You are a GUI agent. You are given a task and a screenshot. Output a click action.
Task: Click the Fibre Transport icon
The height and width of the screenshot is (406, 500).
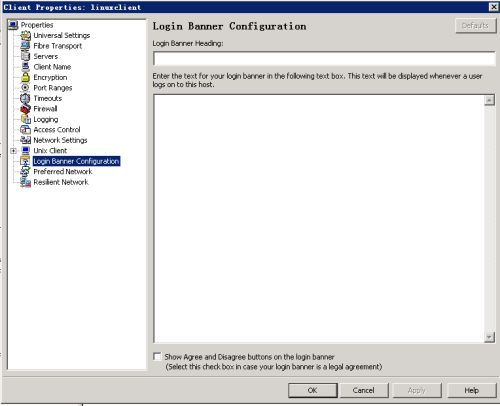(x=25, y=46)
